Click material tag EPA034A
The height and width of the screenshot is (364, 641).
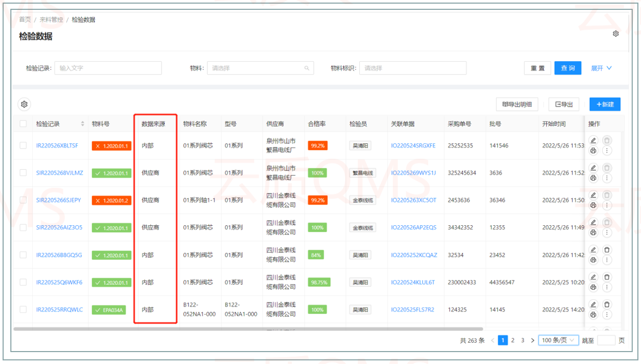tap(109, 310)
